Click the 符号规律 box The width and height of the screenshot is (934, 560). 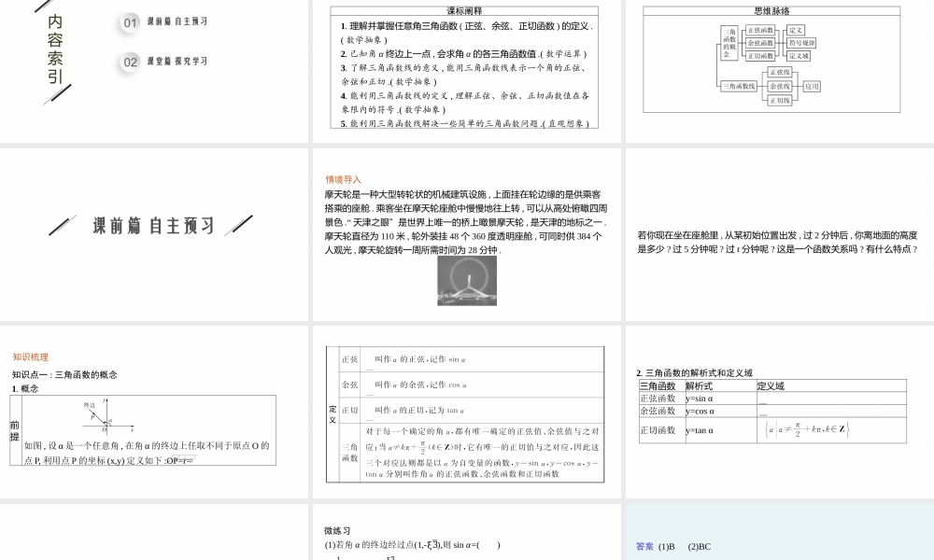click(x=800, y=42)
